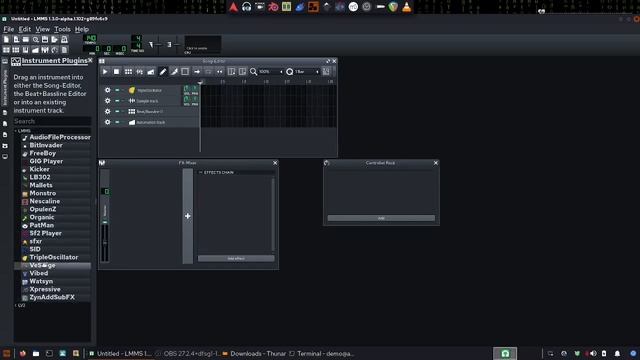This screenshot has height=360, width=640.
Task: Select Edit mode selection tool in Song Editor
Action: [x=185, y=71]
